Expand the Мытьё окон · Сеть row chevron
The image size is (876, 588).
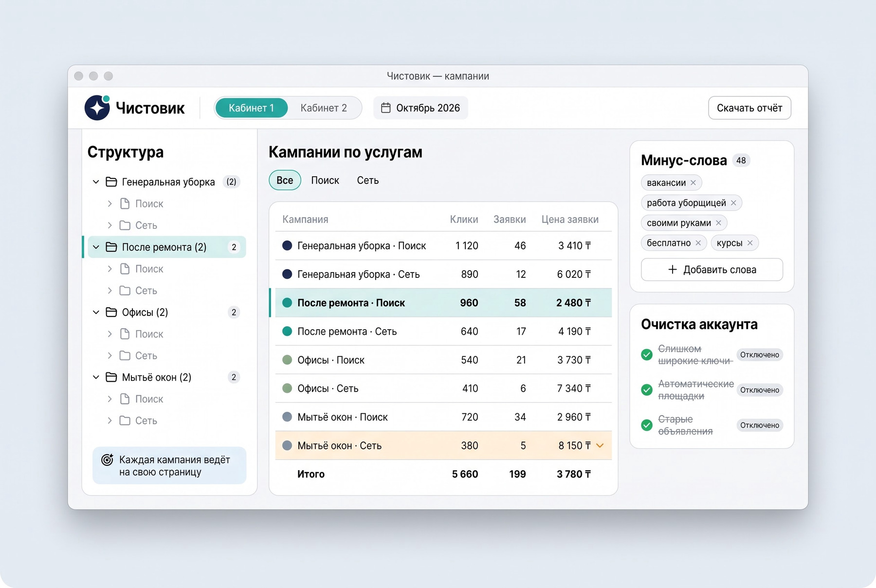tap(600, 445)
